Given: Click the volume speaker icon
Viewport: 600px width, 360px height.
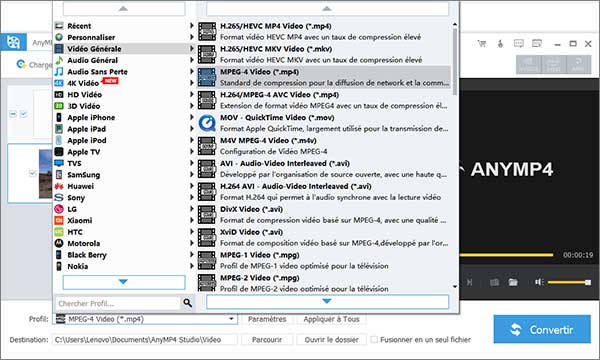Looking at the screenshot, I should pos(539,282).
